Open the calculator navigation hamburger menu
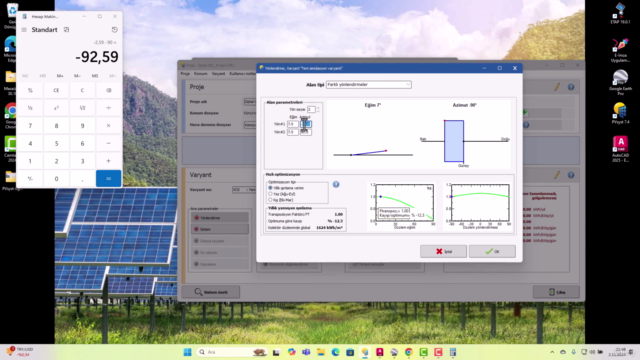This screenshot has height=360, width=640. click(24, 30)
